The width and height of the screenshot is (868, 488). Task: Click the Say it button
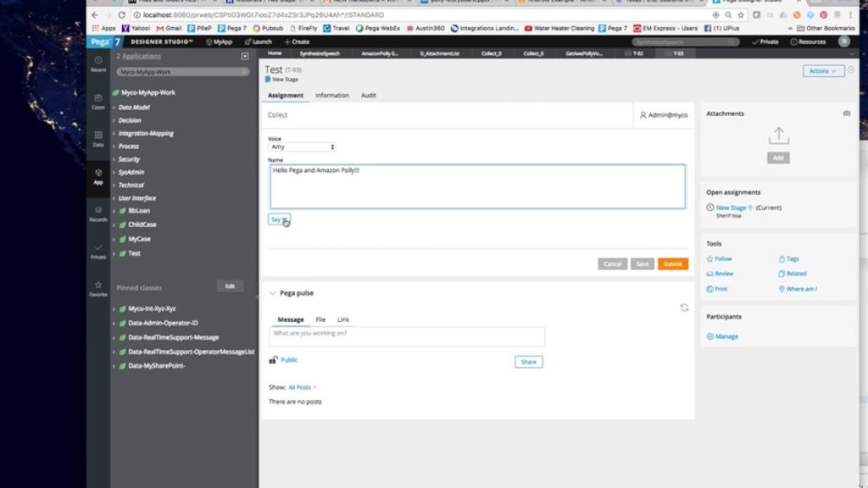(279, 219)
